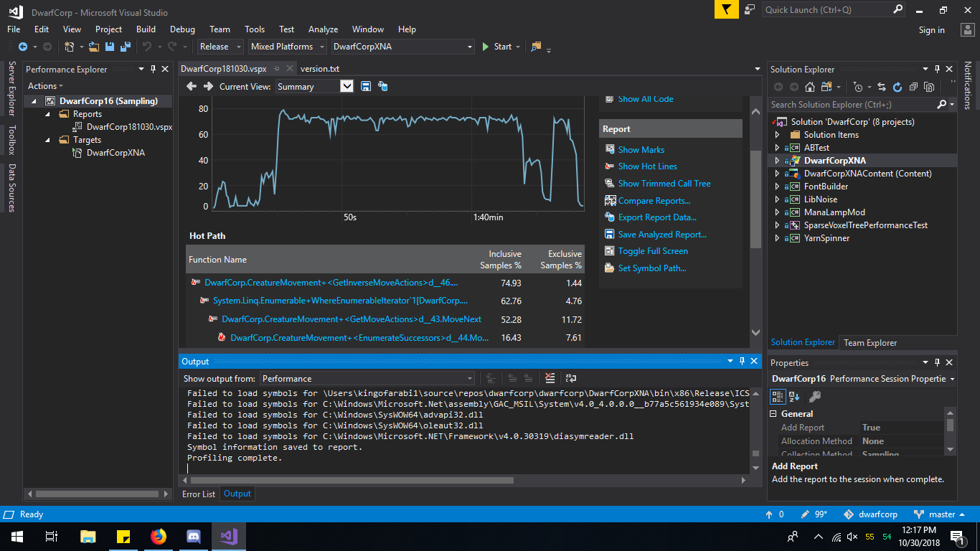Viewport: 980px width, 551px height.
Task: Click the Navigate Backward toolbar icon
Action: [22, 47]
